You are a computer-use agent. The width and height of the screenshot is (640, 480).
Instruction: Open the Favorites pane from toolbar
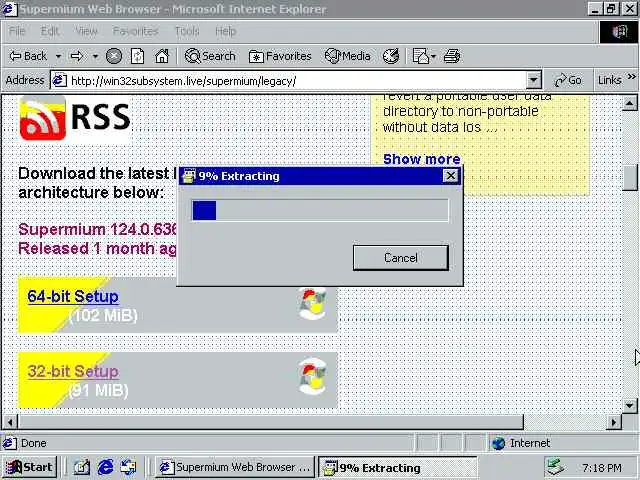(280, 56)
